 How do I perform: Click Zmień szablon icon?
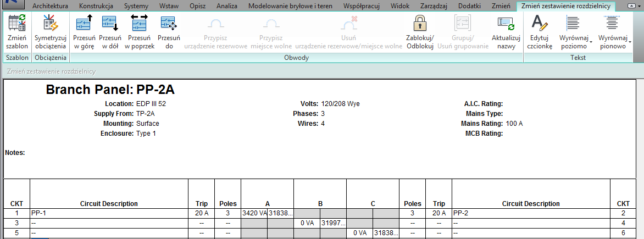coord(17,23)
